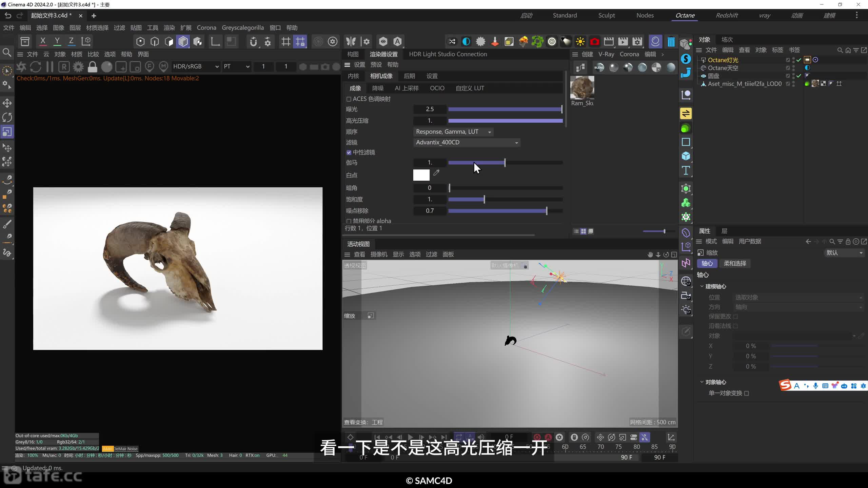Image resolution: width=868 pixels, height=488 pixels.
Task: Open the 渲染 menu in menu bar
Action: click(169, 28)
